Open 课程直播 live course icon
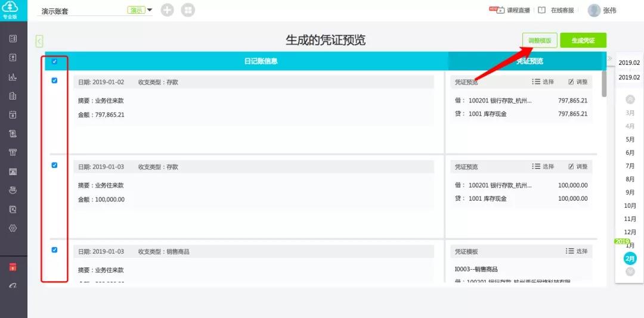Image resolution: width=644 pixels, height=318 pixels. pos(497,10)
